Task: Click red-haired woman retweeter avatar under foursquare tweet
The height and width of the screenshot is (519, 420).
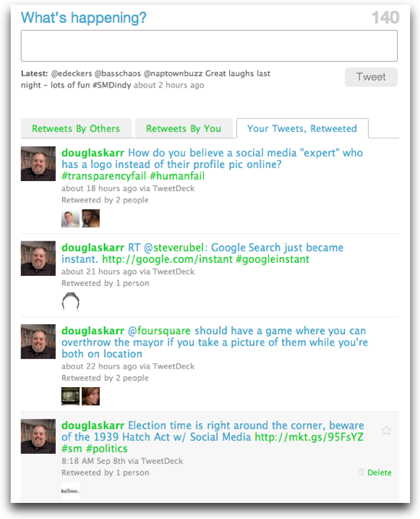Action: [x=90, y=396]
